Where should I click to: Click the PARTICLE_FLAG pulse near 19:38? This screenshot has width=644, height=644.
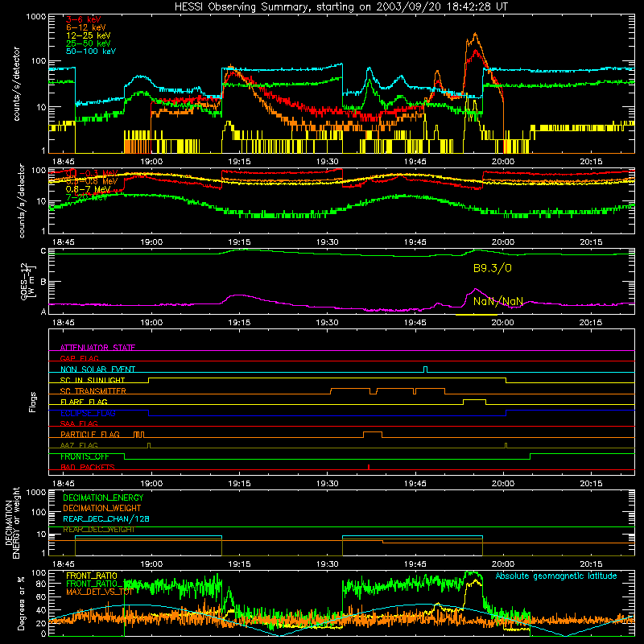click(x=373, y=435)
